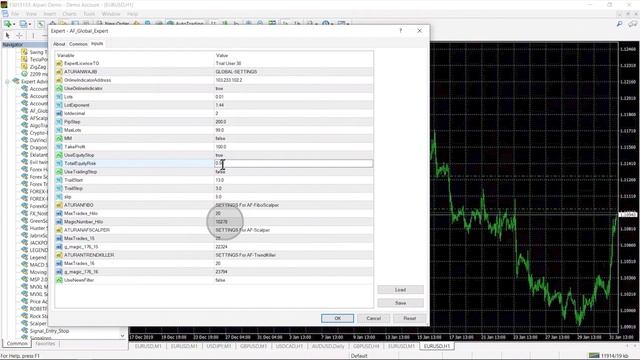This screenshot has width=640, height=360.
Task: Select the OnlineIndicatorAddress variable icon
Action: pyautogui.click(x=59, y=80)
